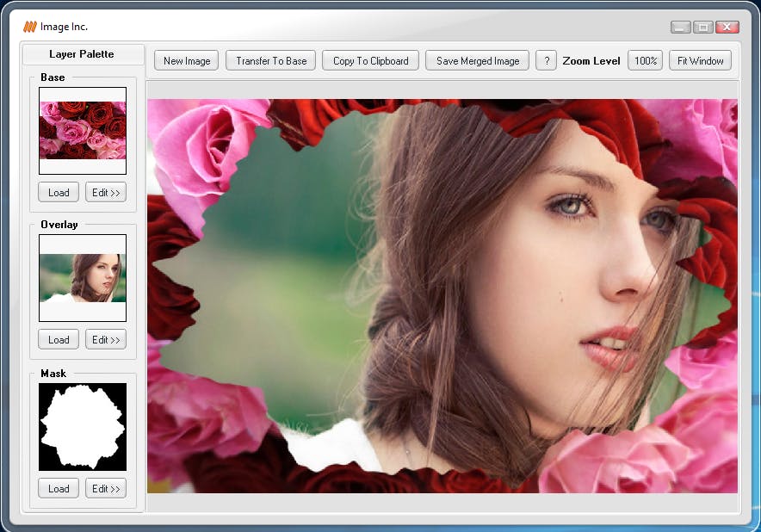Image resolution: width=761 pixels, height=532 pixels.
Task: Load a new Overlay layer image
Action: [x=59, y=339]
